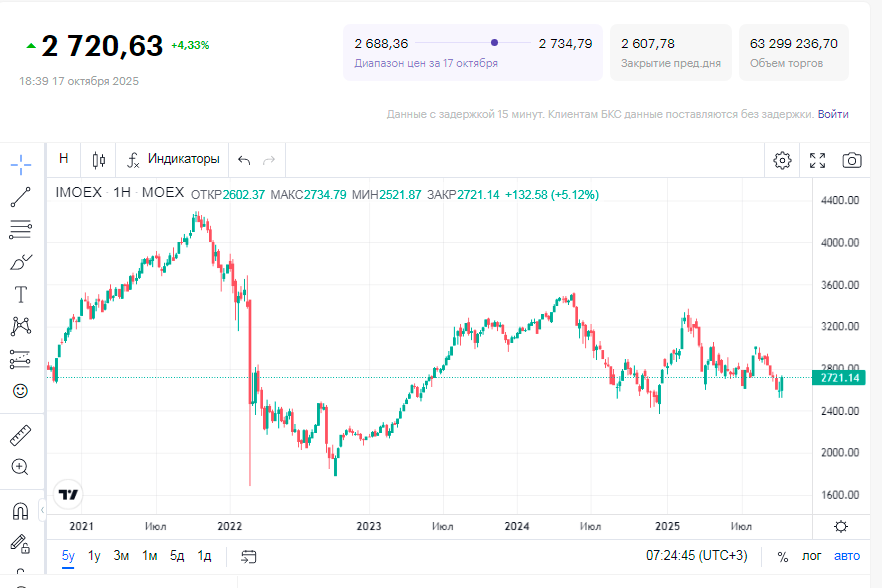Click the 07:24:45 (UTC+3) timezone button
This screenshot has width=882, height=588.
[x=696, y=556]
